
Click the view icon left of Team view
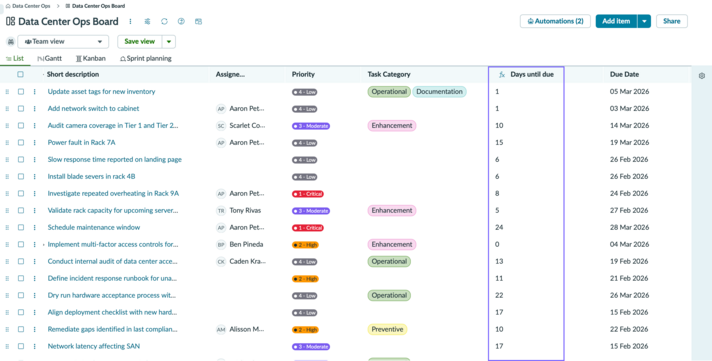coord(11,42)
